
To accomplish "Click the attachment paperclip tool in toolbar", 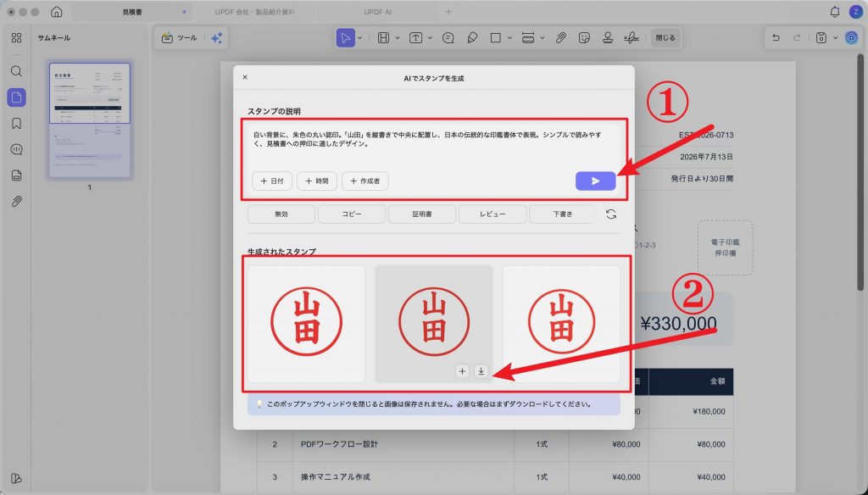I will [x=561, y=37].
